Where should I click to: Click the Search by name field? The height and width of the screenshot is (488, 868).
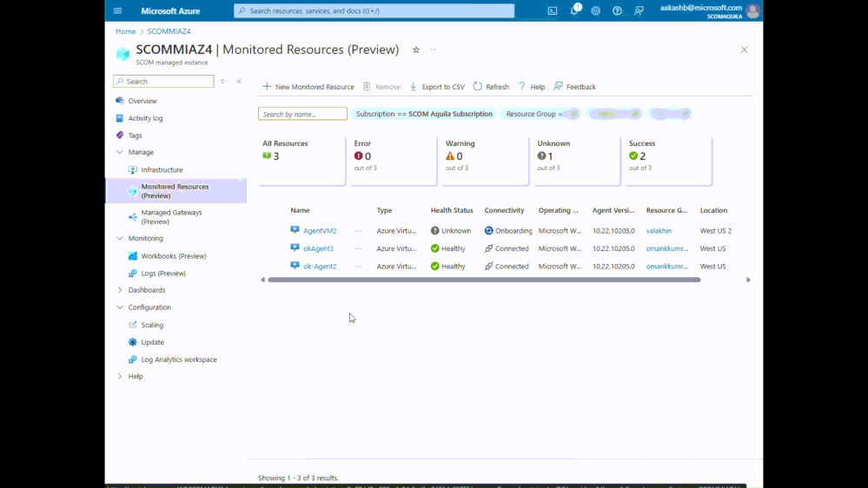(x=303, y=114)
